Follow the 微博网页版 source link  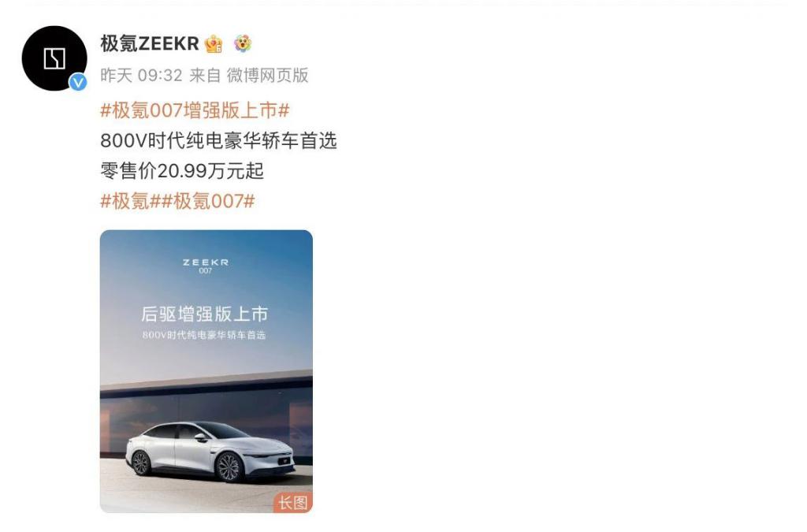click(268, 76)
